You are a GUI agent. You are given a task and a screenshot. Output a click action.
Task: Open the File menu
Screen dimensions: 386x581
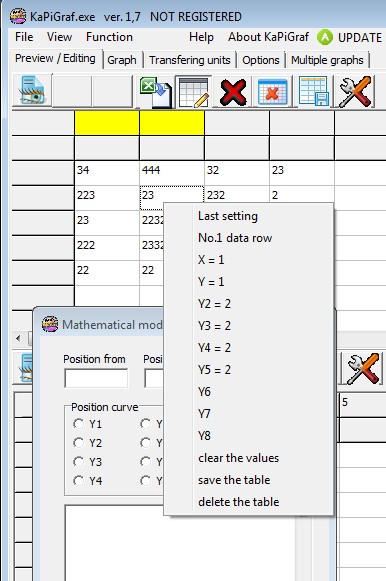(24, 37)
